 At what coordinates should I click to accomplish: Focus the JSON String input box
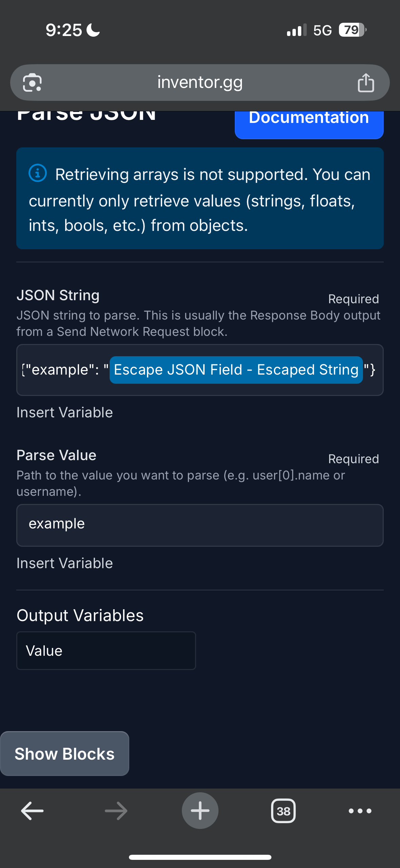click(x=200, y=370)
